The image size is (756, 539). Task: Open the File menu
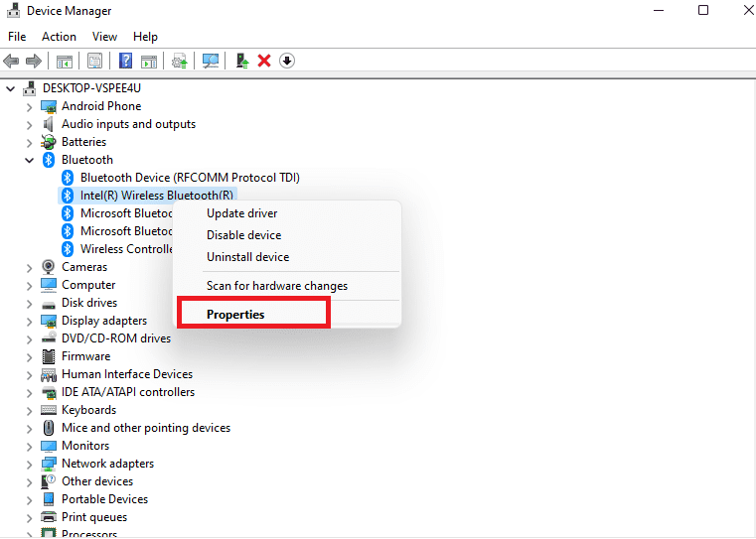click(17, 37)
